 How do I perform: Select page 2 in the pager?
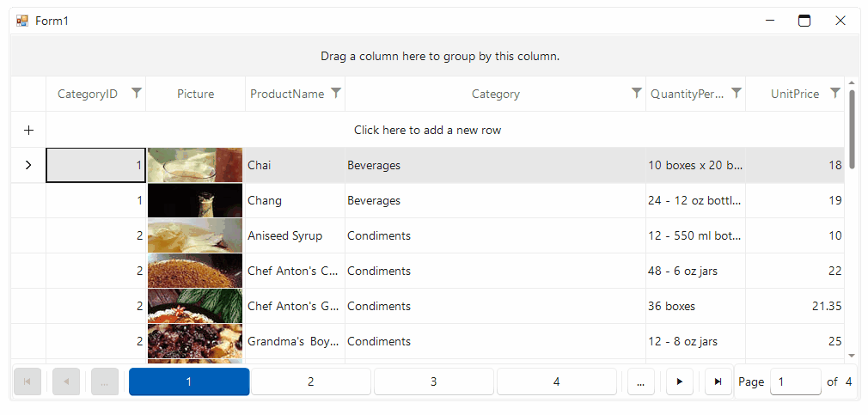[x=311, y=381]
